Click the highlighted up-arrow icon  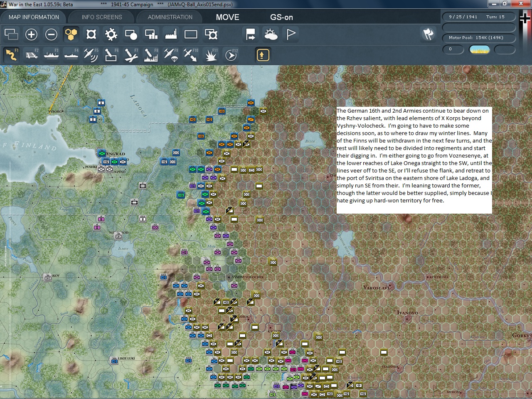[263, 54]
